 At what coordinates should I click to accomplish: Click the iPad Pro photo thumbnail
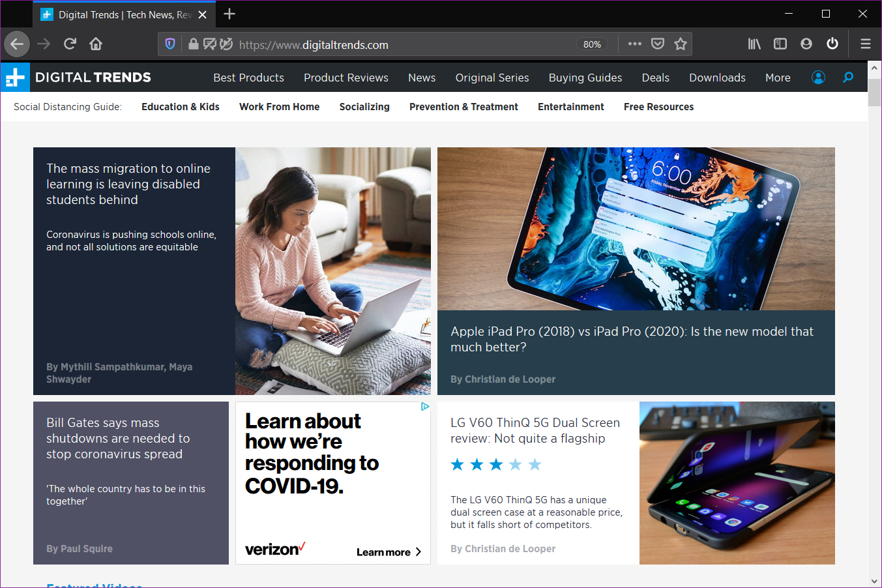pyautogui.click(x=636, y=229)
